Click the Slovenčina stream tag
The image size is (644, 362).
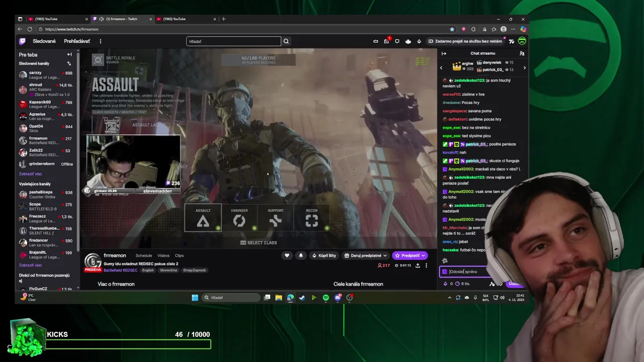coord(169,270)
